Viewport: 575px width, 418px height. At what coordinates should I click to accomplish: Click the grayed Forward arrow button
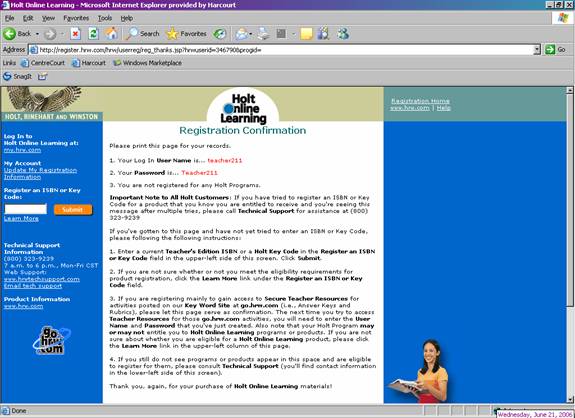pyautogui.click(x=50, y=34)
